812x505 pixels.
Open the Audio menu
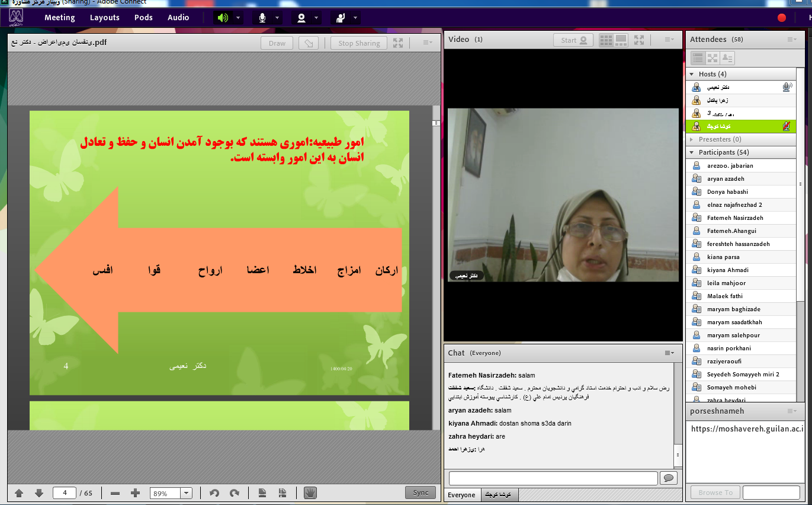(x=178, y=18)
